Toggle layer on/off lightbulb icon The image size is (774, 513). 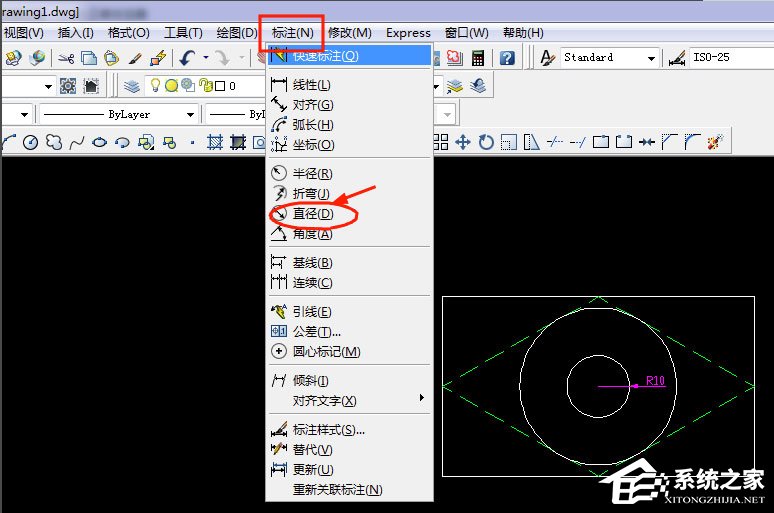tap(156, 86)
